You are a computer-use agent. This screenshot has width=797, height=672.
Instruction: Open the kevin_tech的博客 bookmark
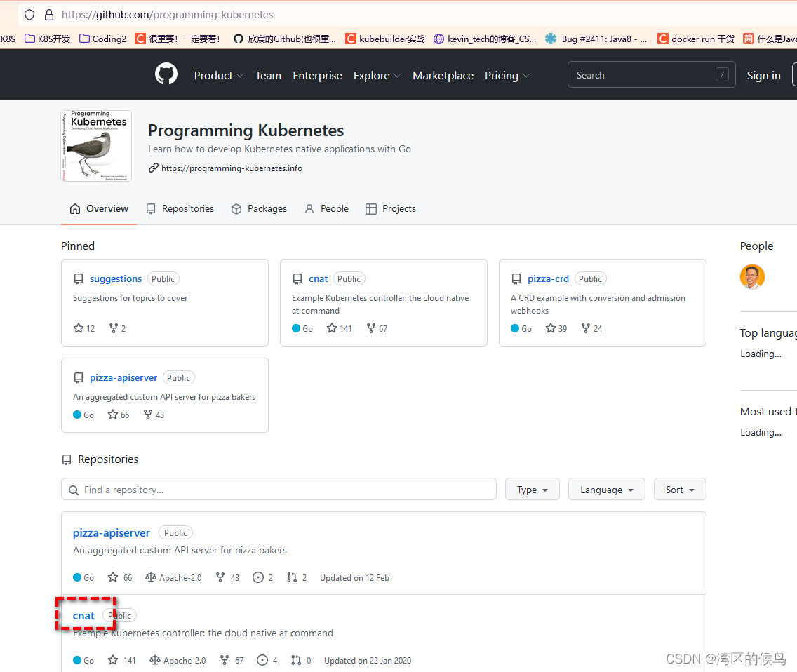[x=485, y=39]
